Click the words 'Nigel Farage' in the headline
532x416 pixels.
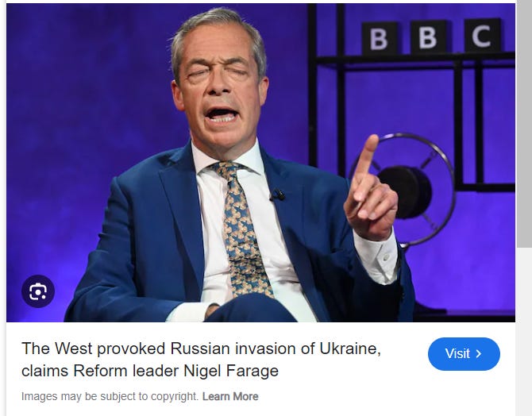(231, 371)
